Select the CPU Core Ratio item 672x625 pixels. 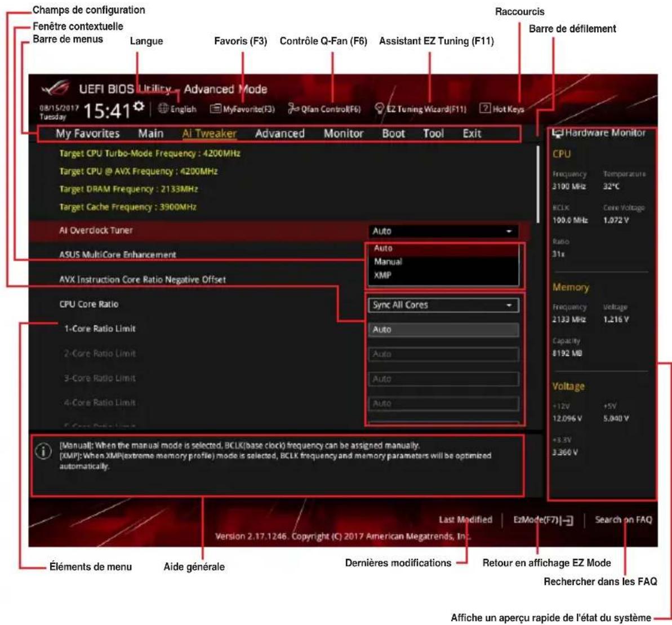point(88,304)
